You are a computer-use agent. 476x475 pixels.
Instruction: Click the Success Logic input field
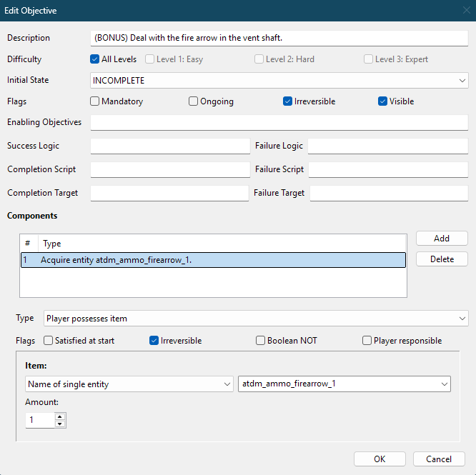pos(170,146)
